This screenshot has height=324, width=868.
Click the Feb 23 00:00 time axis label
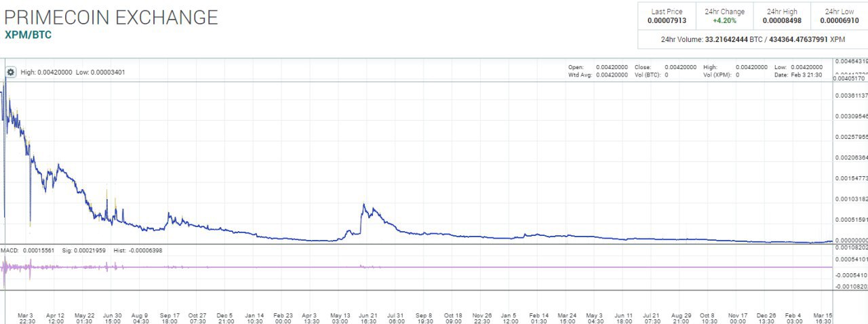click(x=283, y=319)
